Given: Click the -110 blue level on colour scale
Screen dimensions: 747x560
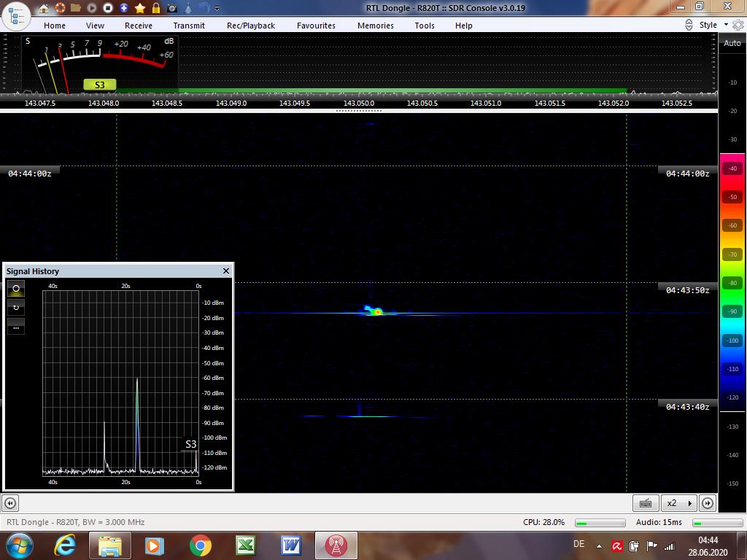Looking at the screenshot, I should click(732, 369).
